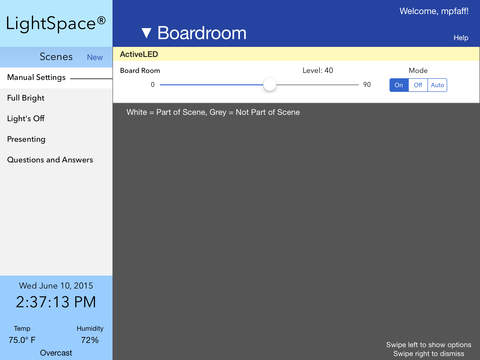480x360 pixels.
Task: Create a New scene
Action: coord(95,57)
